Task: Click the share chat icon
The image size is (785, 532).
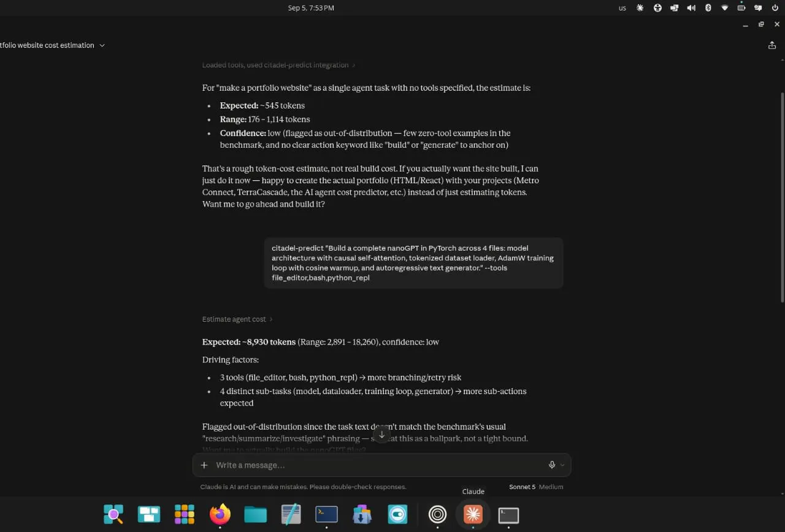Action: 772,45
